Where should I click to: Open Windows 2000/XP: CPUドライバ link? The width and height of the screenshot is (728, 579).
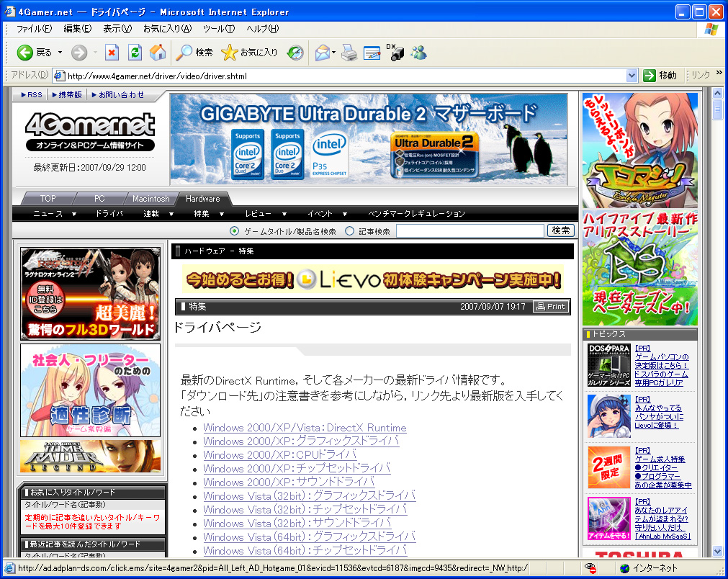(x=280, y=454)
